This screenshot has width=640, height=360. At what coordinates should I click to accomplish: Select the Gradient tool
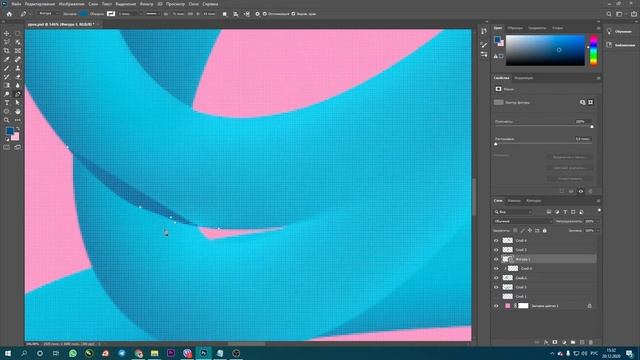tap(7, 85)
